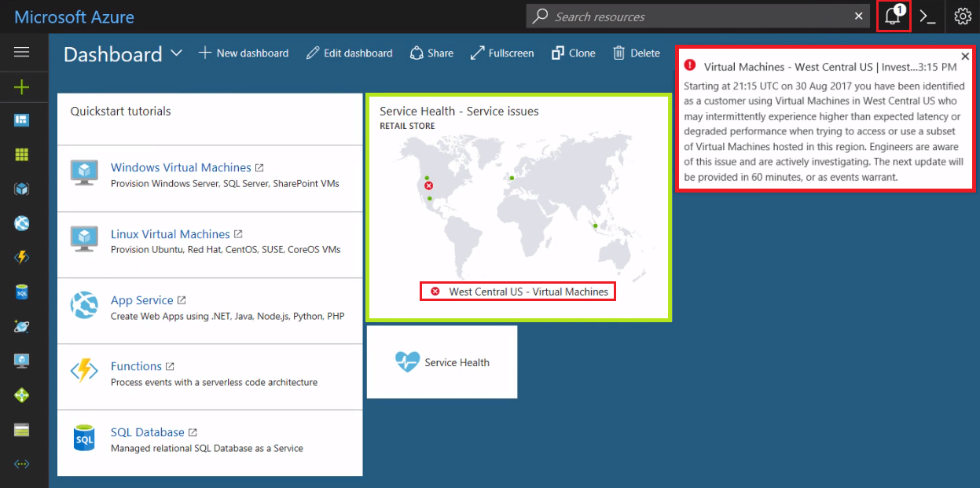Open SQL databases icon in left sidebar

pyautogui.click(x=21, y=292)
